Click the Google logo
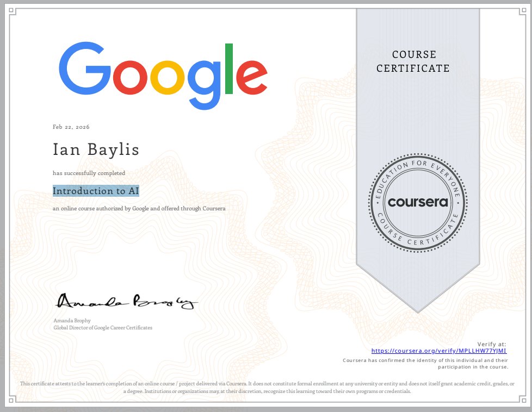The width and height of the screenshot is (532, 412). (x=163, y=76)
